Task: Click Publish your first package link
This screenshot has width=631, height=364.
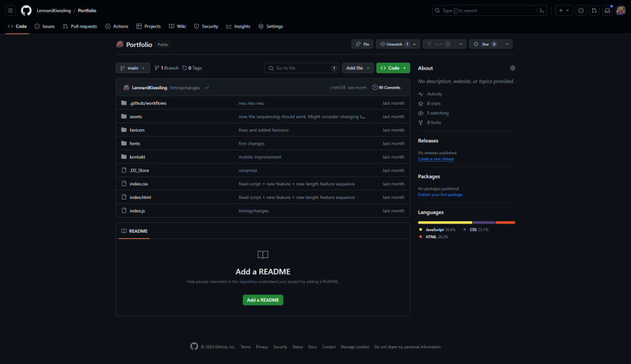Action: coord(440,195)
